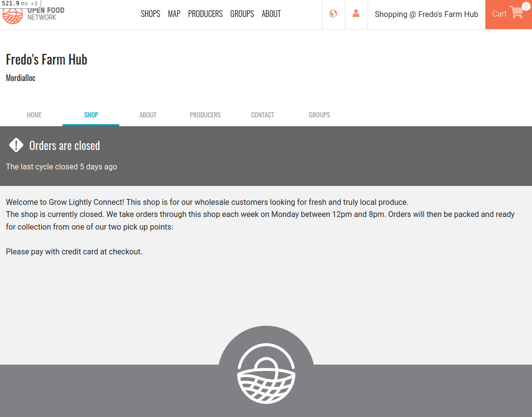Open the shop PRODUCERS tab
The image size is (532, 417).
[205, 115]
